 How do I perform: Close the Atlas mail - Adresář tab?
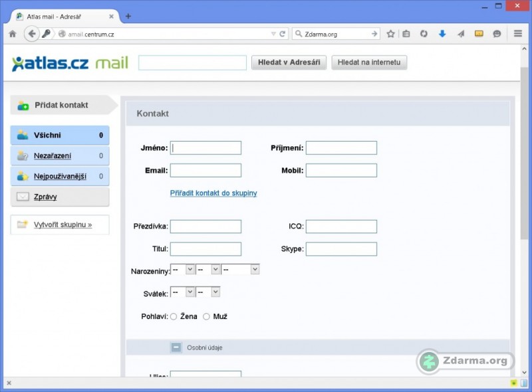pos(111,16)
